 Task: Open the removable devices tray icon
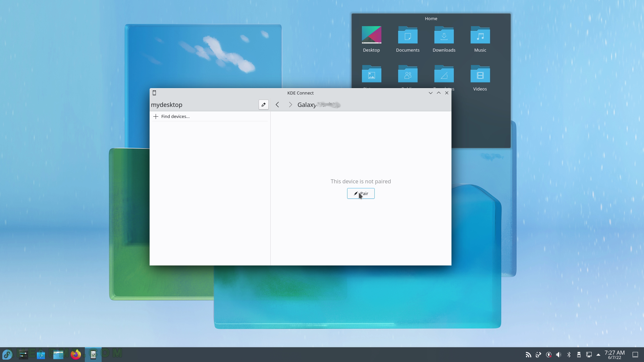[x=579, y=355]
